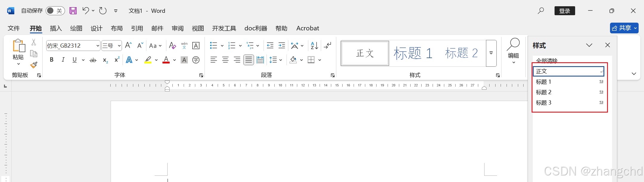Sort text with the A-Z icon
This screenshot has width=644, height=182.
[314, 45]
